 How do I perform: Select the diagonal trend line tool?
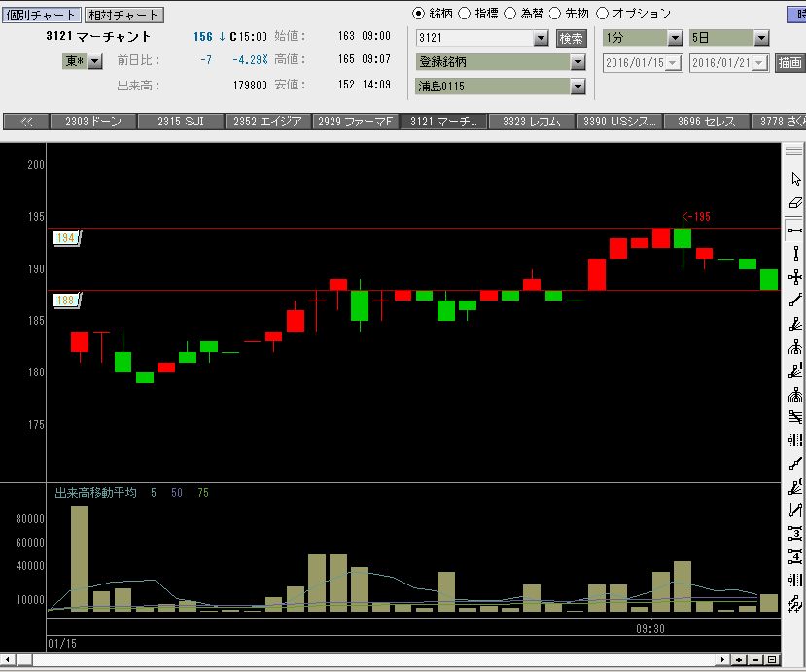click(x=795, y=301)
